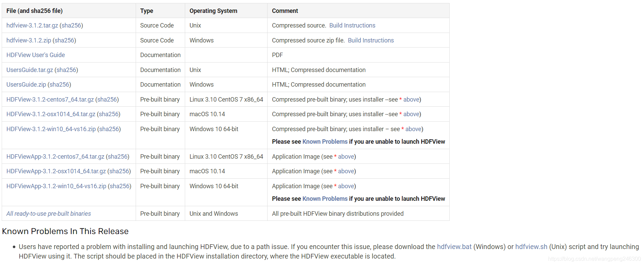Open the hdfview-3.1.2.tar.gz download link
The width and height of the screenshot is (644, 265).
[32, 25]
